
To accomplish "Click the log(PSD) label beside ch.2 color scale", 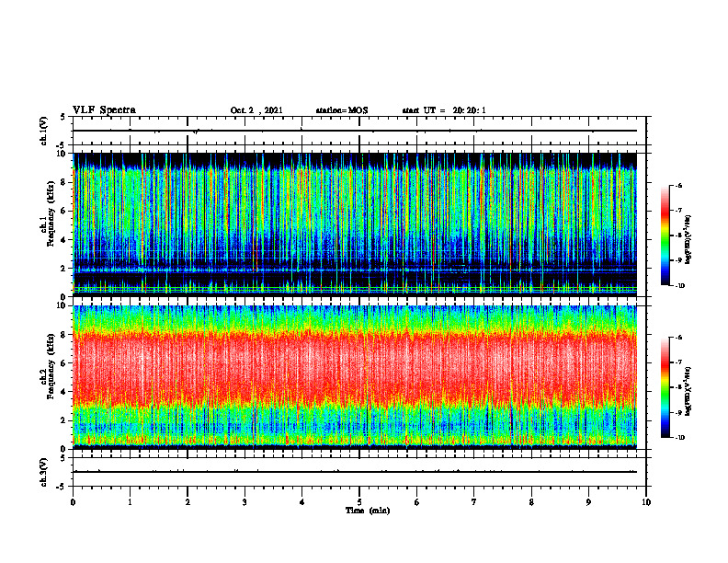I will tap(688, 390).
